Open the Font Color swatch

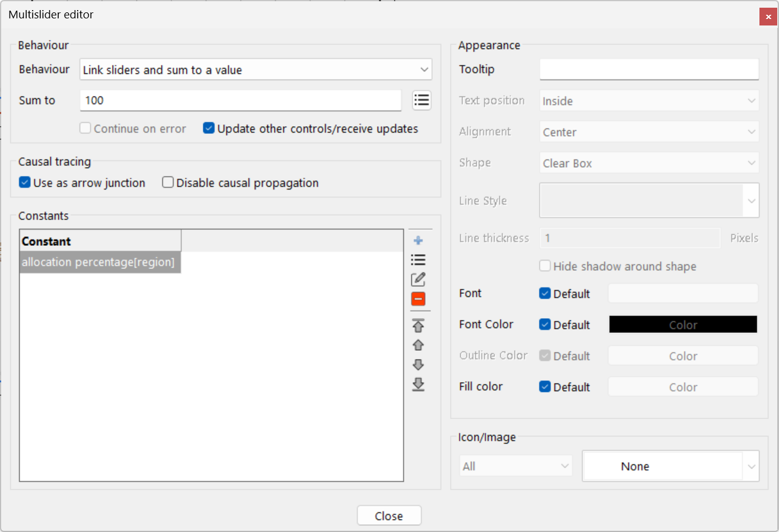(x=682, y=324)
